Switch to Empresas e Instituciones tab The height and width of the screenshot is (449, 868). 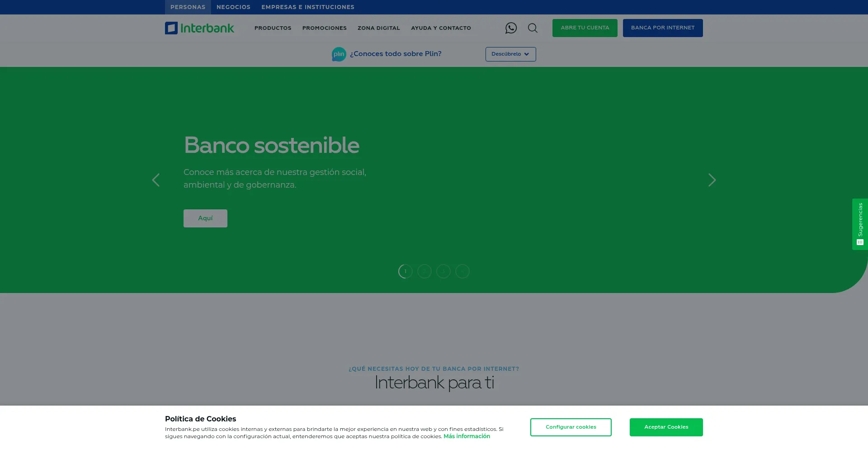click(308, 7)
